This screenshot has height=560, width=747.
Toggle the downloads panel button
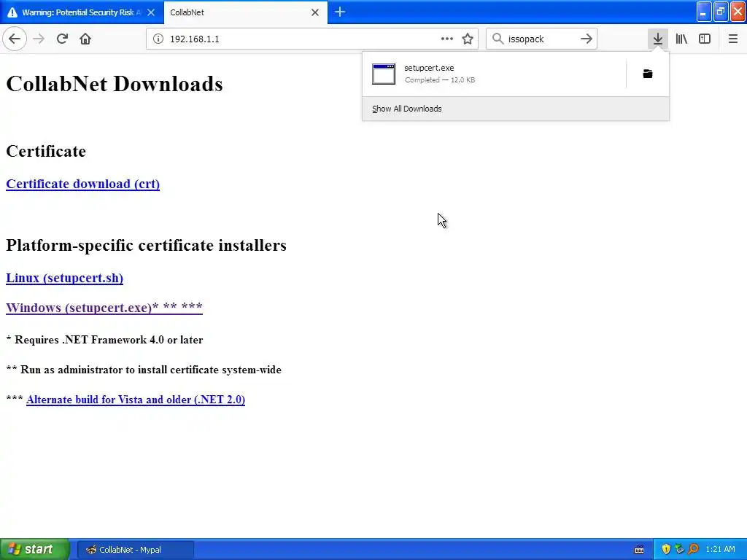click(x=658, y=39)
